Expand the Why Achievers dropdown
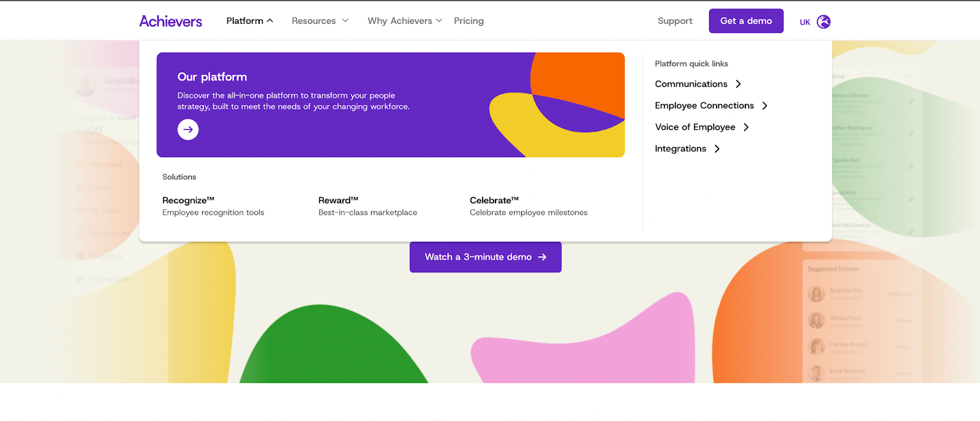This screenshot has width=980, height=421. click(405, 21)
